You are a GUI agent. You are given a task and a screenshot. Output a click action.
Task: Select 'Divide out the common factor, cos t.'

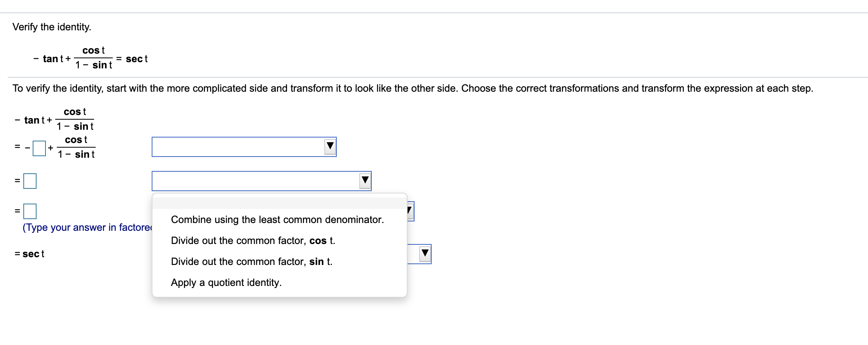tap(253, 240)
